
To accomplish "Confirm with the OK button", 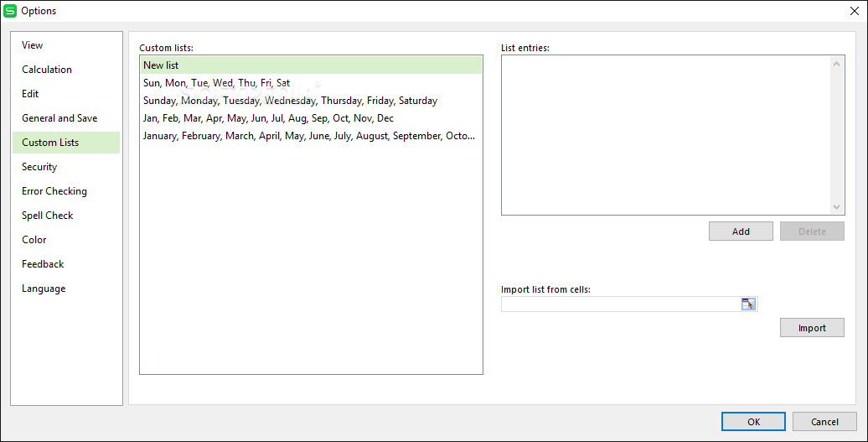I will [753, 422].
